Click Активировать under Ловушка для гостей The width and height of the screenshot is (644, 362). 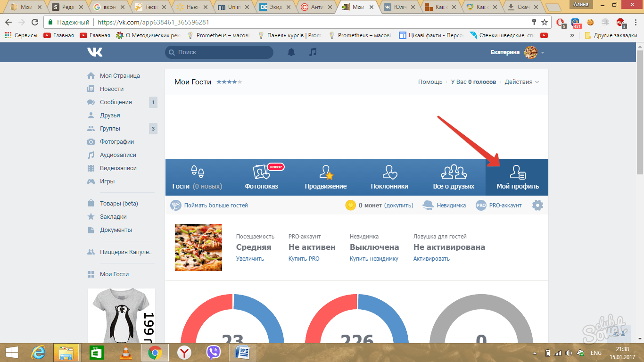(x=431, y=259)
